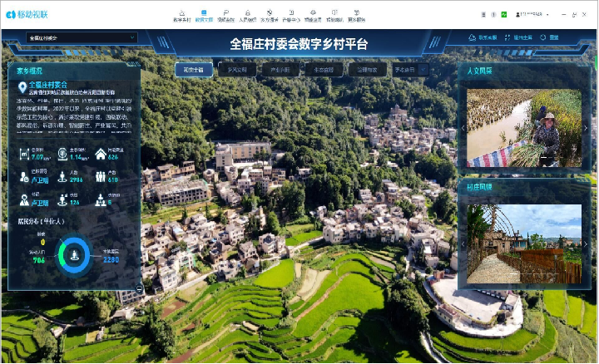Viewport: 599px width, 364px height.
Task: Click the households icon next to 610
Action: point(101,177)
